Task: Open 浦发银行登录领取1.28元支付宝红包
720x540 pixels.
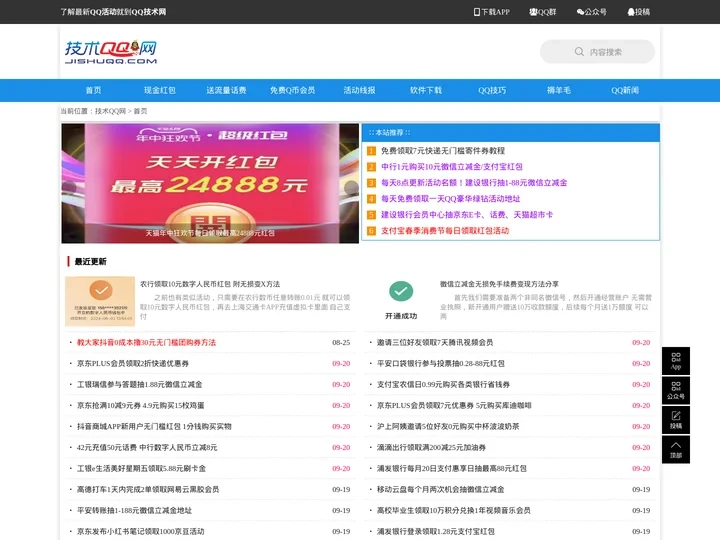Action: tap(436, 531)
